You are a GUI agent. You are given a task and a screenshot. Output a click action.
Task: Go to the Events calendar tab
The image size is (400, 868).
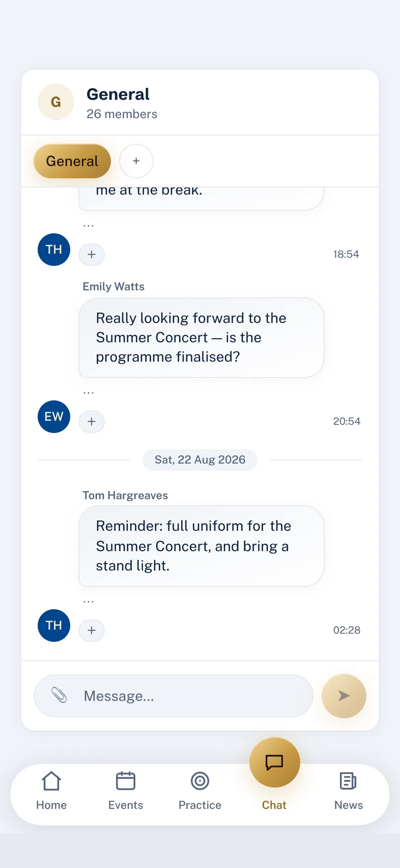126,791
